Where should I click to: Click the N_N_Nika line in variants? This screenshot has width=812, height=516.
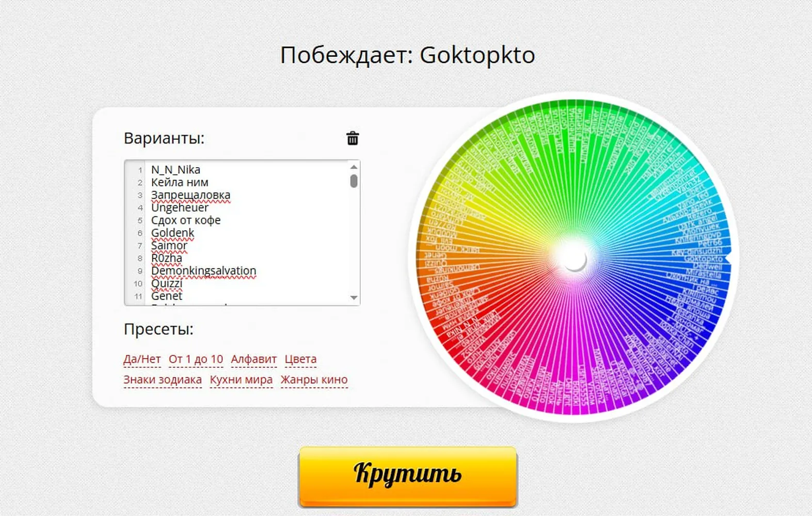[176, 170]
